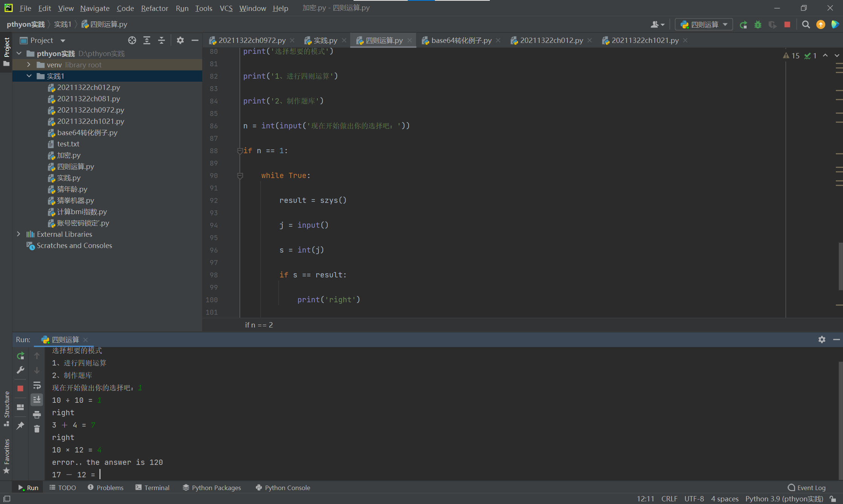Click Select Opened File target icon
This screenshot has height=504, width=843.
[x=132, y=40]
